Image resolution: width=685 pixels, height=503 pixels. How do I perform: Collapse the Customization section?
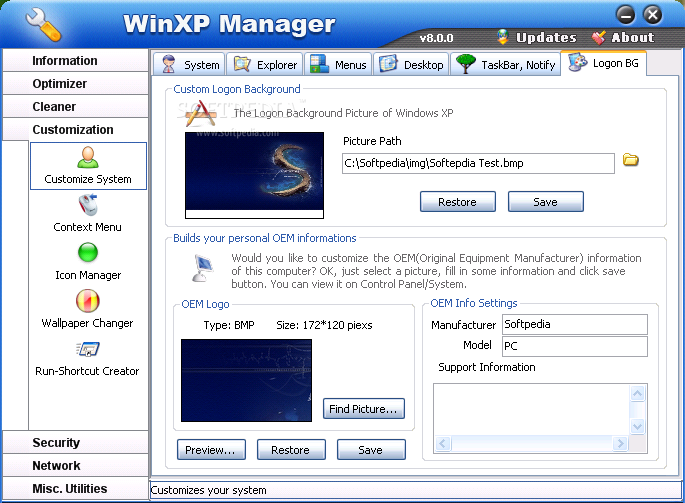point(76,129)
